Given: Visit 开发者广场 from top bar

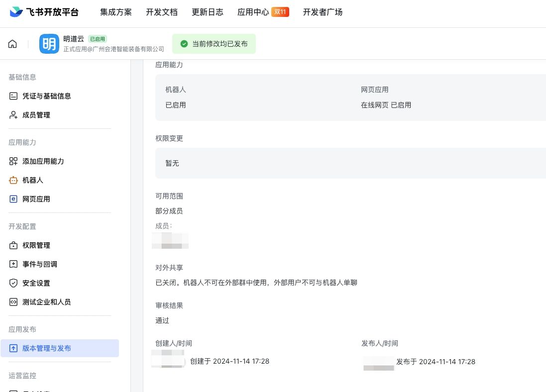Looking at the screenshot, I should (x=323, y=12).
